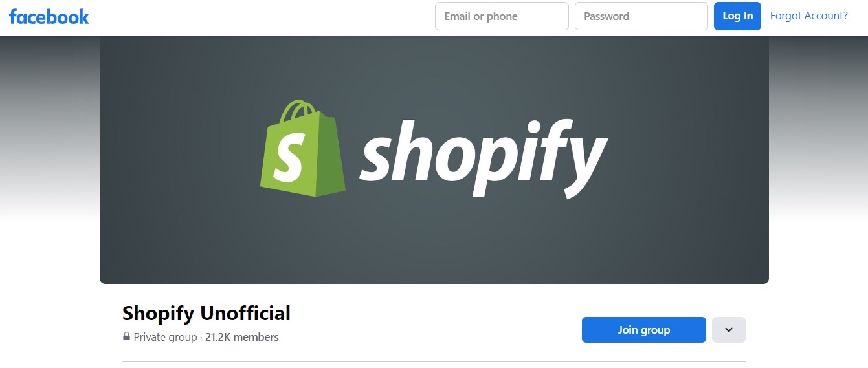Click the Log In button
Viewport: 868px width, 368px height.
coord(737,16)
